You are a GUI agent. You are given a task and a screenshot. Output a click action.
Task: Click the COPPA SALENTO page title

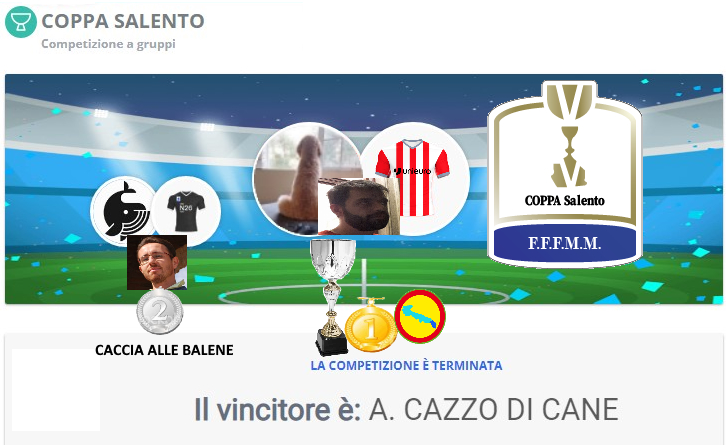(123, 21)
